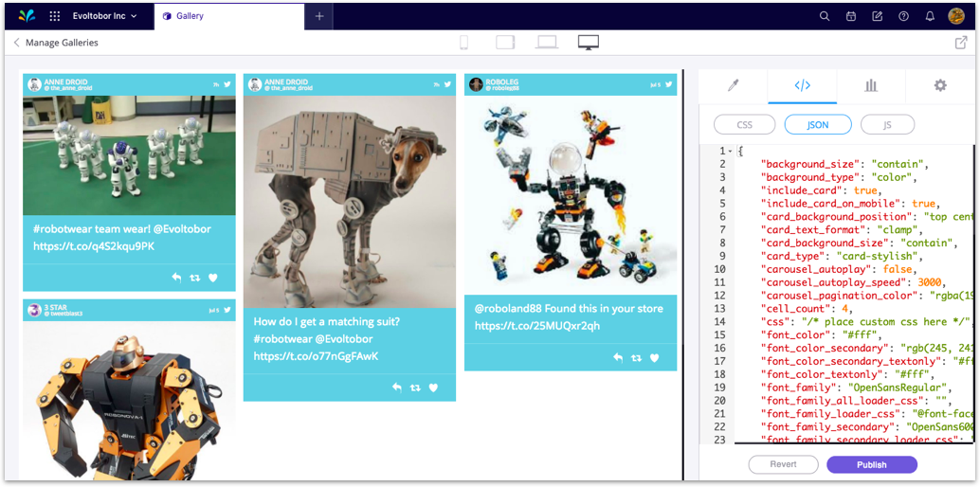Retweet the #robotwear team wear tweet

pyautogui.click(x=194, y=279)
